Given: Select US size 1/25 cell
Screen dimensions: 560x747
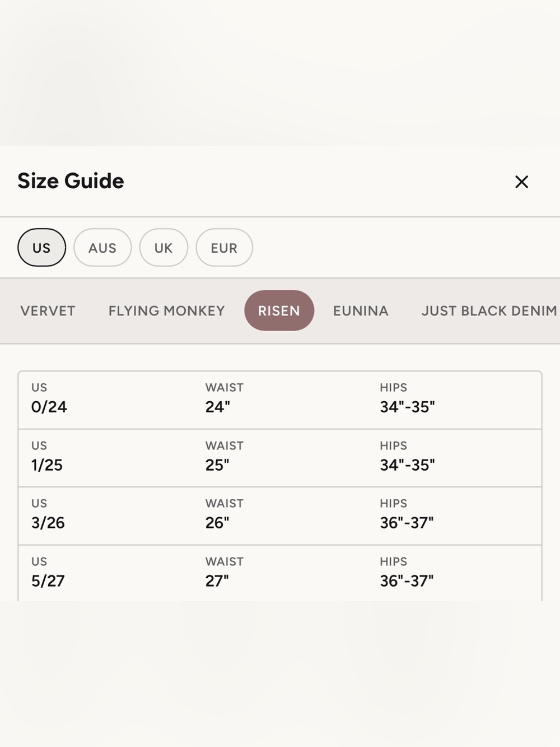Looking at the screenshot, I should click(x=47, y=465).
